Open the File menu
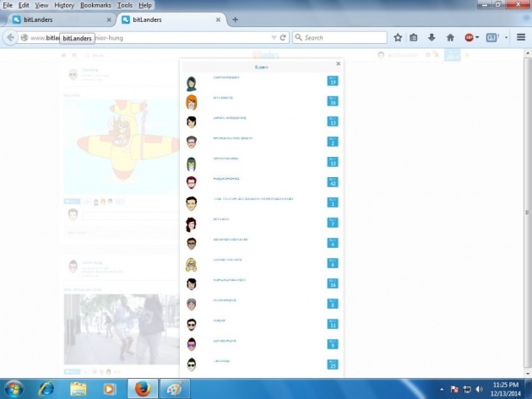The image size is (532, 399). tap(8, 5)
